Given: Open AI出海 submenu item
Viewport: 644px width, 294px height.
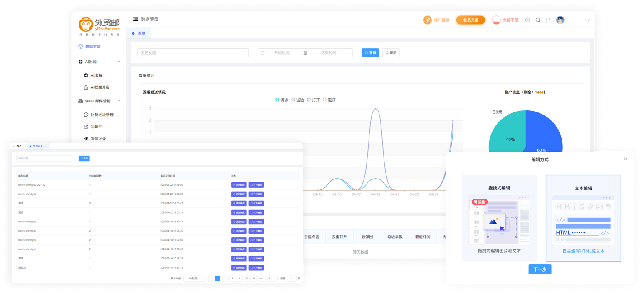Looking at the screenshot, I should [x=96, y=75].
